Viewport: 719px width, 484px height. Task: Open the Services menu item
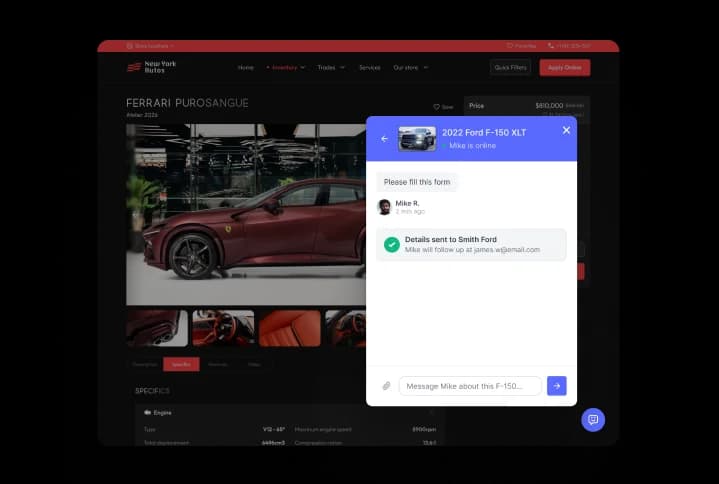pyautogui.click(x=370, y=67)
